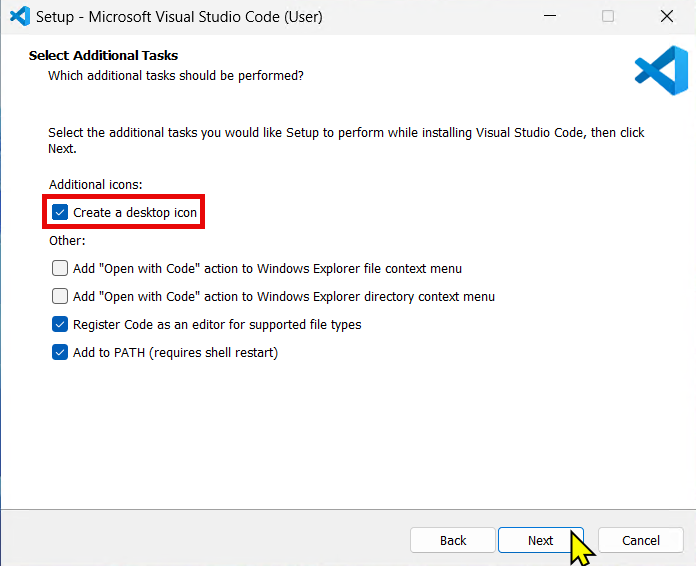Click the VS Code icon in title bar
The image size is (696, 566).
[x=20, y=16]
